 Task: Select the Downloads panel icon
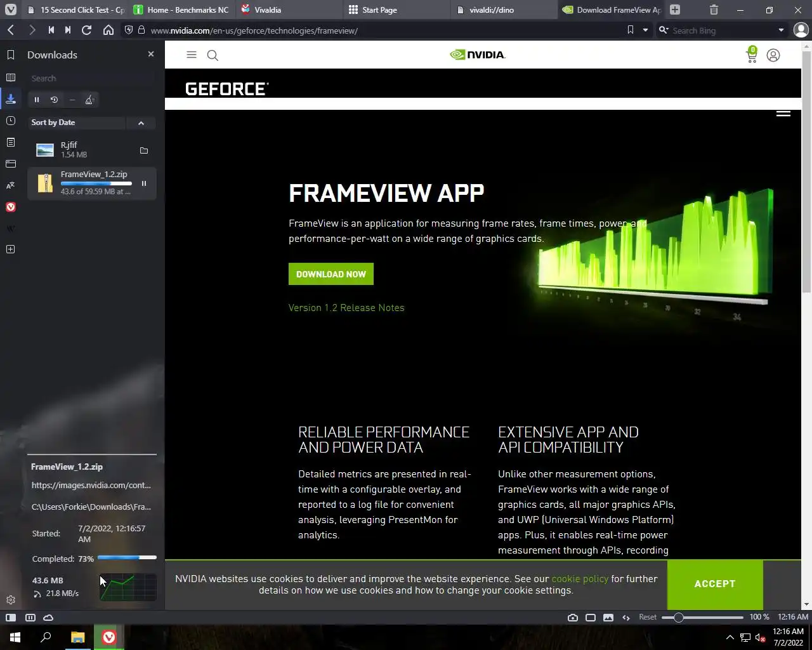11,99
